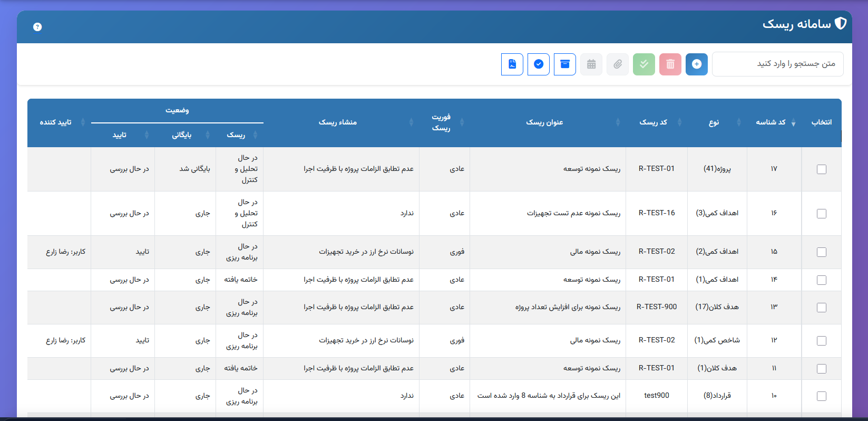868x421 pixels.
Task: Check the box for row ۱۲
Action: (x=822, y=341)
